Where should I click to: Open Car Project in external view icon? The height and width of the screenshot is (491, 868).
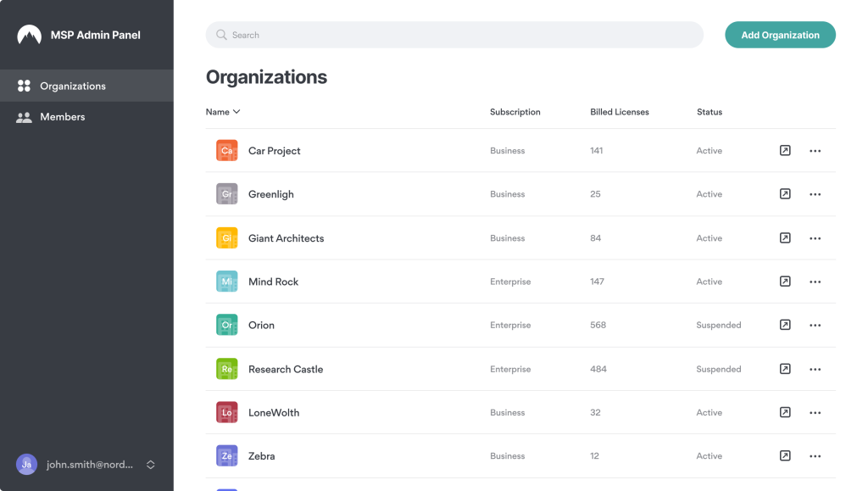click(785, 151)
